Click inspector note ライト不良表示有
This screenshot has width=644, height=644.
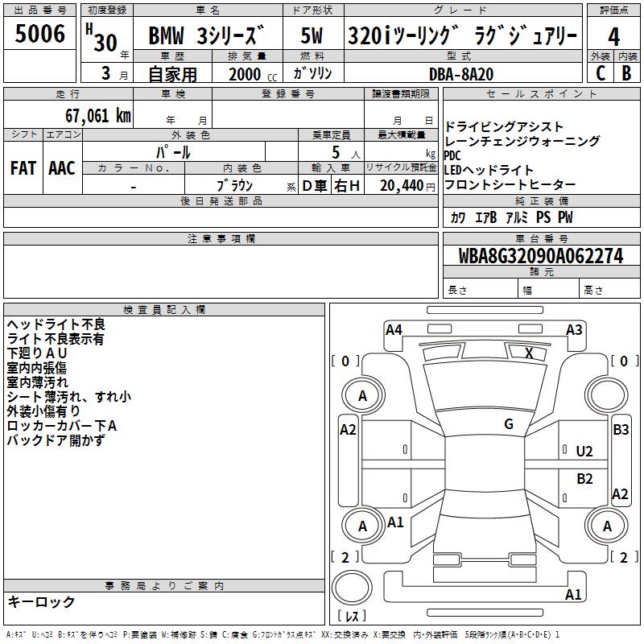click(56, 339)
